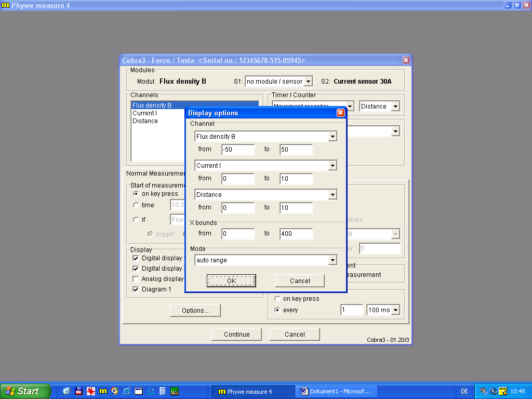Click the Distance 'from' field
Screen dimensions: 532x399
point(238,208)
